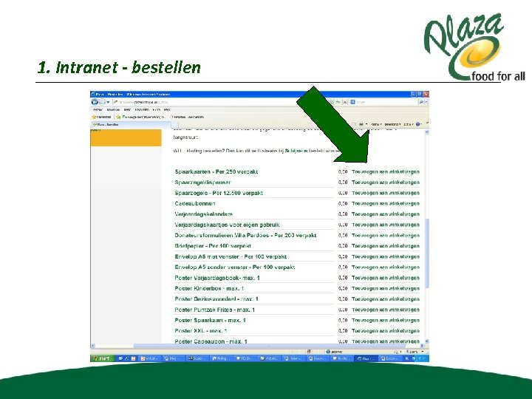This screenshot has width=532, height=399.
Task: Click Toevoegen aan winkelwagen for Spaarzegels
Action: click(386, 193)
